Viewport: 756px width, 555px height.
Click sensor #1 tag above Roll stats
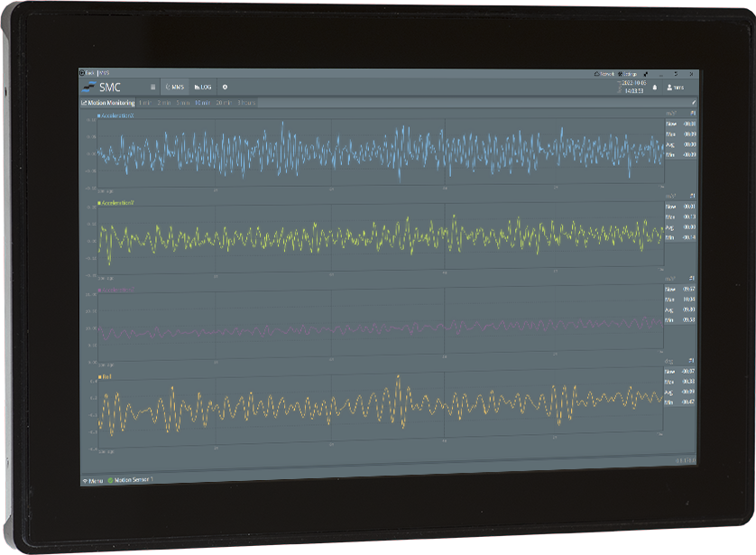click(691, 361)
